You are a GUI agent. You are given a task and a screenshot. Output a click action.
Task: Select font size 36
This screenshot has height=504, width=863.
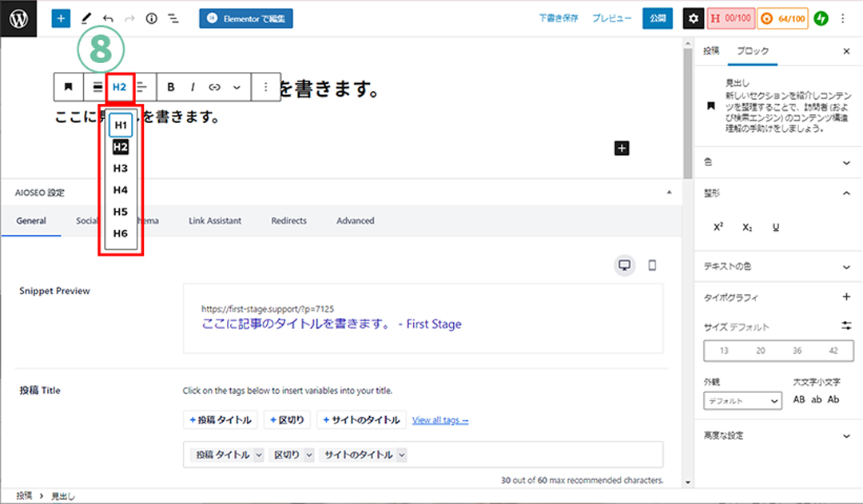tap(797, 351)
